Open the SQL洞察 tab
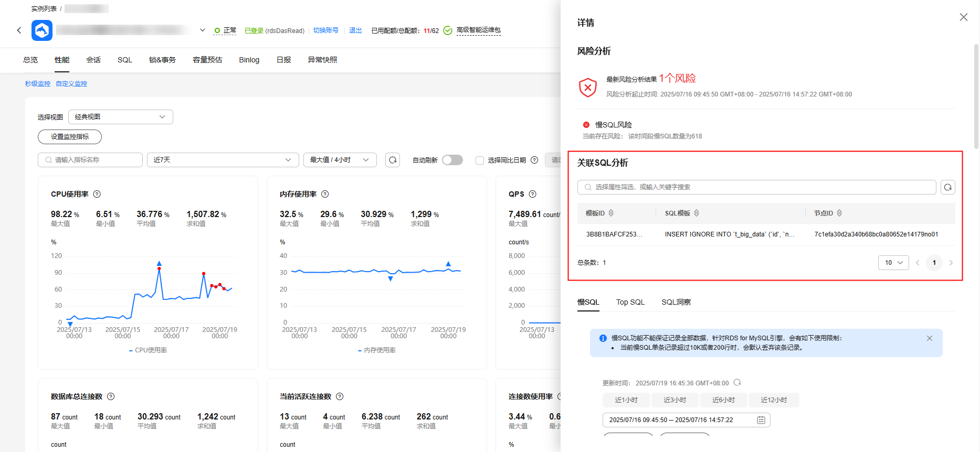The height and width of the screenshot is (452, 980). pyautogui.click(x=676, y=302)
